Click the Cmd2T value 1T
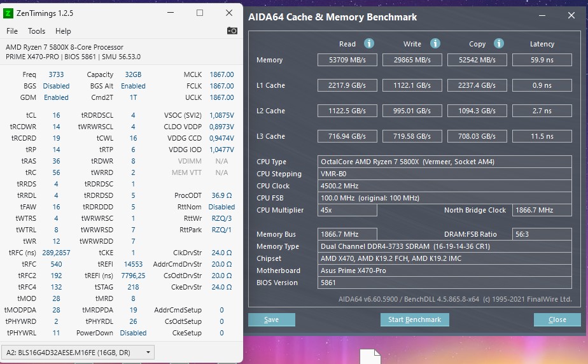 133,97
